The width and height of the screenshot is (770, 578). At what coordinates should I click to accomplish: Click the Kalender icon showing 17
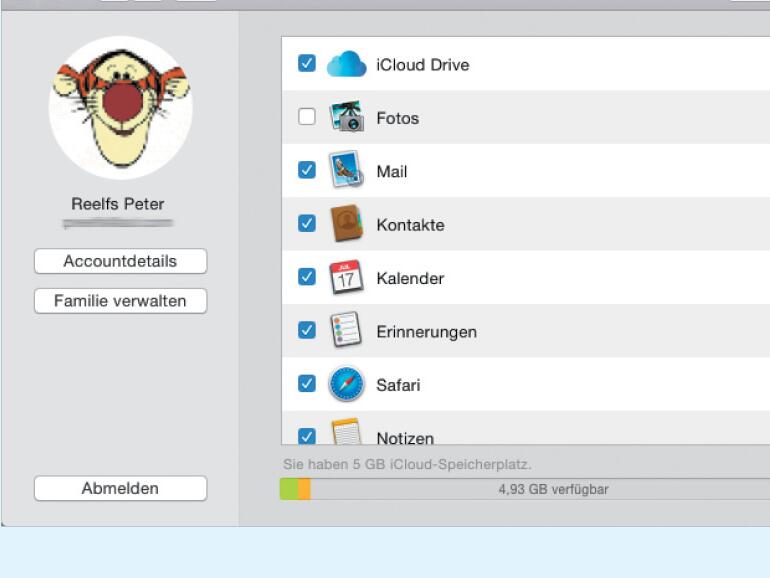[346, 277]
